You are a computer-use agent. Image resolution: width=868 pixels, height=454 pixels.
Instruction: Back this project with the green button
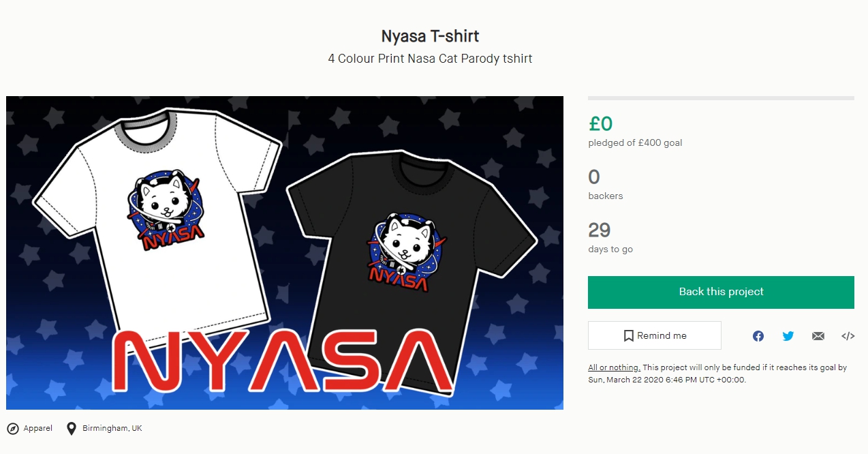721,292
